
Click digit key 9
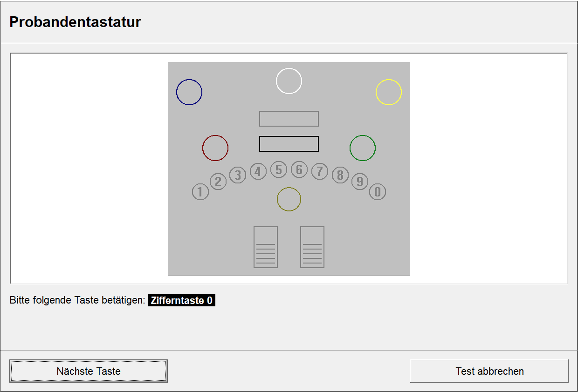[360, 181]
